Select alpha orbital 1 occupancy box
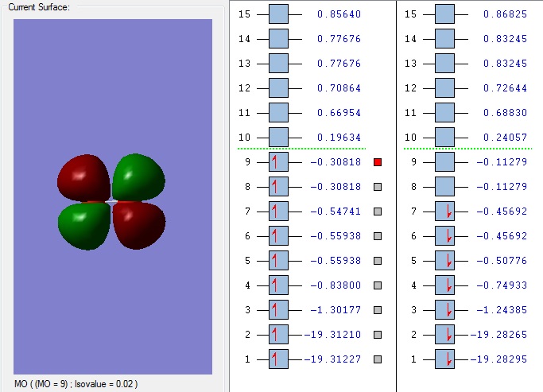Screen dimensions: 543x392 (x=278, y=359)
